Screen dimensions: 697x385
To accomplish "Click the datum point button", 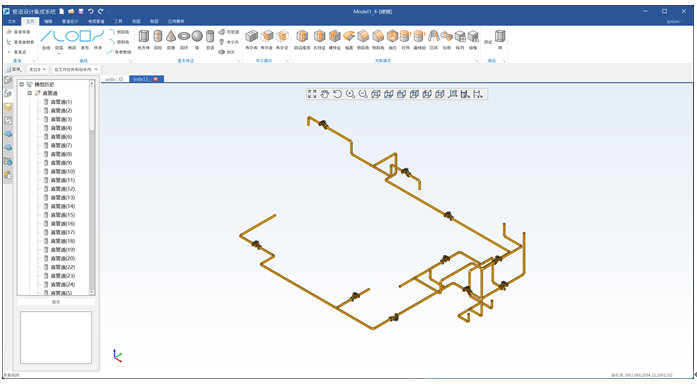I will (x=17, y=52).
